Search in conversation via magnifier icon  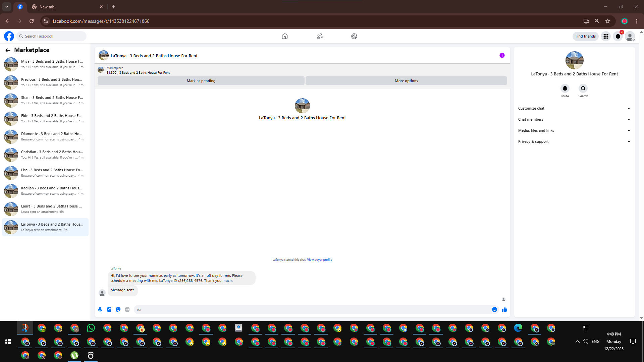click(583, 88)
